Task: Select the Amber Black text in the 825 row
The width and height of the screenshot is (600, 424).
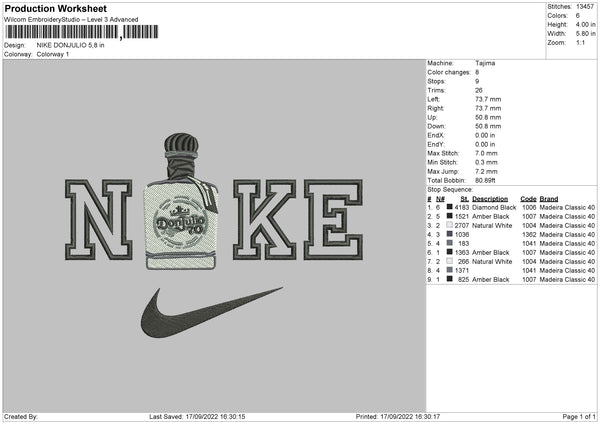Action: point(491,279)
